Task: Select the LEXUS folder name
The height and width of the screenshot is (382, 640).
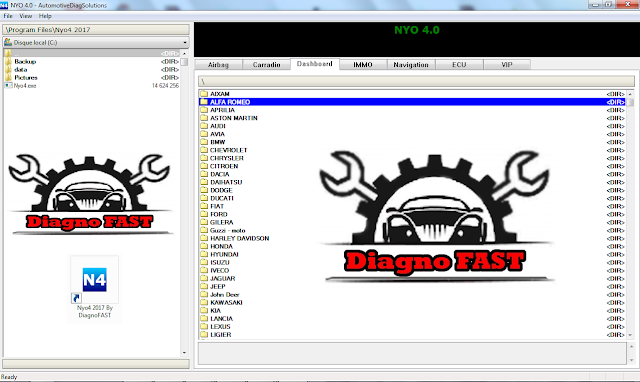Action: pos(220,326)
